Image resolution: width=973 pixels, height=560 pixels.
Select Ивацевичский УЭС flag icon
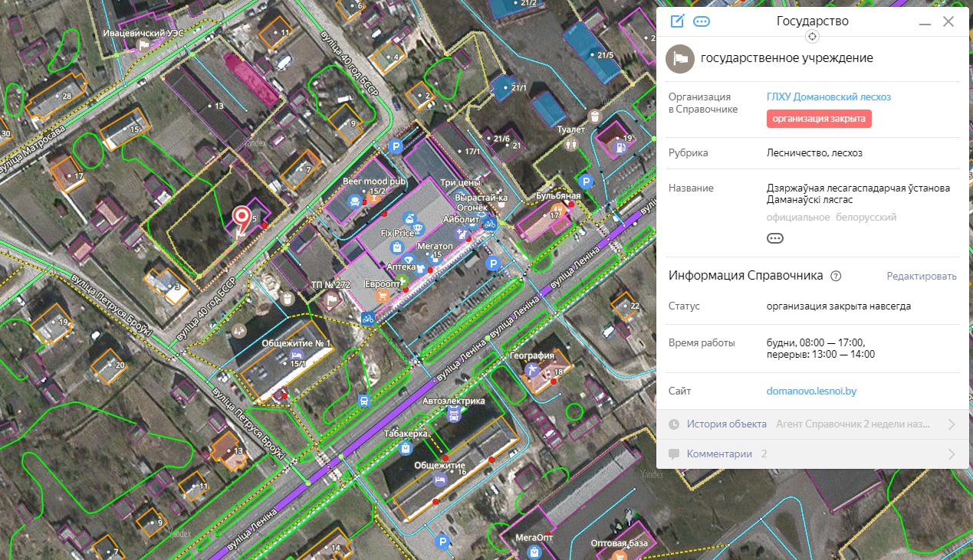pyautogui.click(x=142, y=47)
